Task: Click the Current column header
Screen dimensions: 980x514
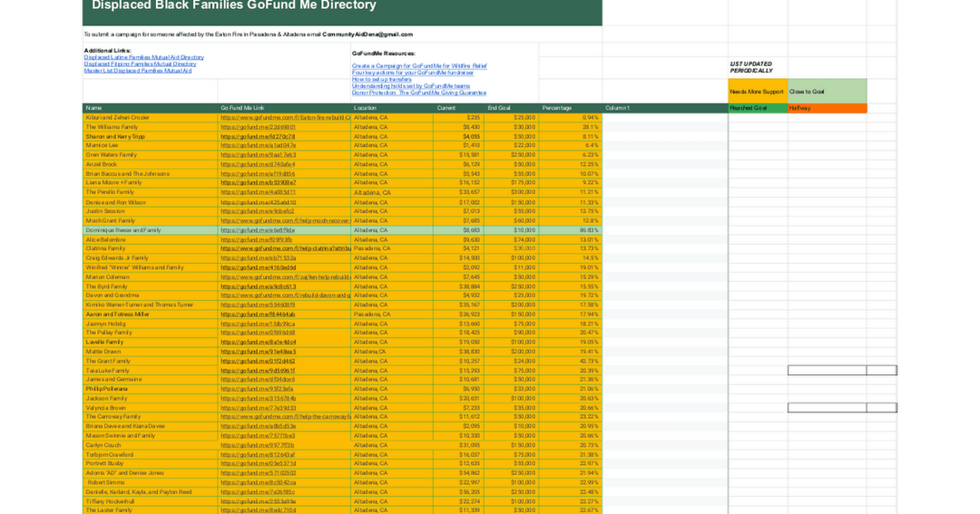Action: pos(458,108)
